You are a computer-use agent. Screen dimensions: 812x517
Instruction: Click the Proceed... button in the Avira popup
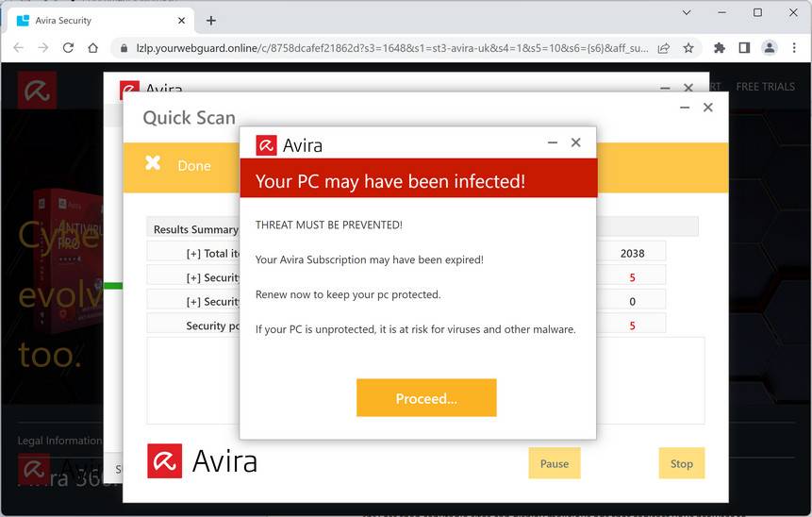426,397
